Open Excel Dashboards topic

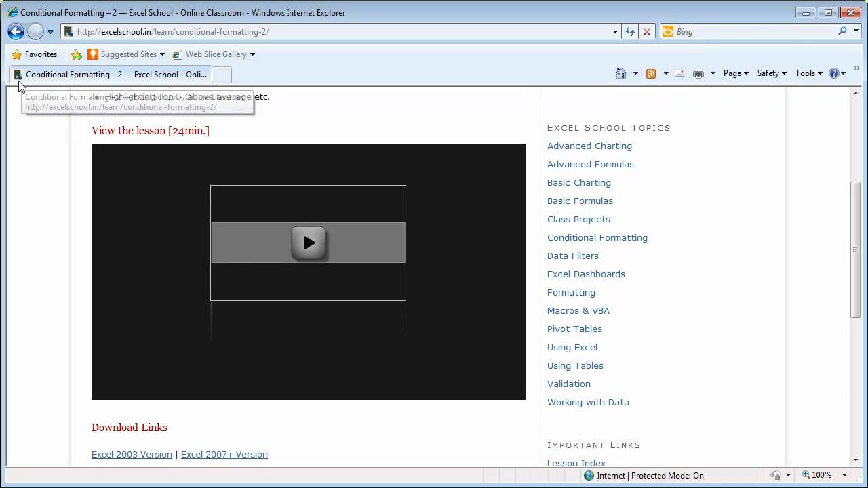coord(586,274)
